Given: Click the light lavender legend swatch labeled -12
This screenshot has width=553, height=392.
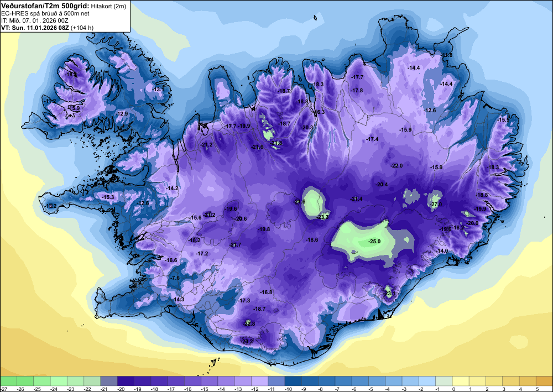Looking at the screenshot, I should click(x=259, y=381).
